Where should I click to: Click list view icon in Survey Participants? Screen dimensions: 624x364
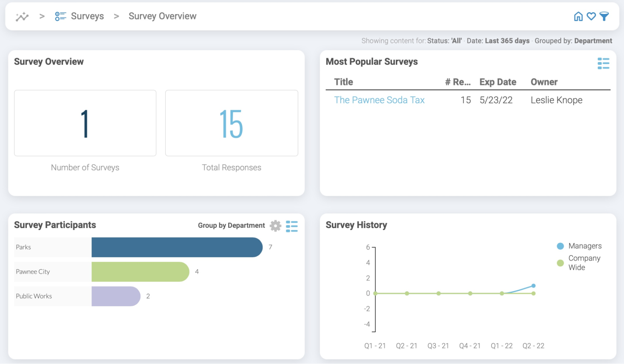(x=292, y=226)
